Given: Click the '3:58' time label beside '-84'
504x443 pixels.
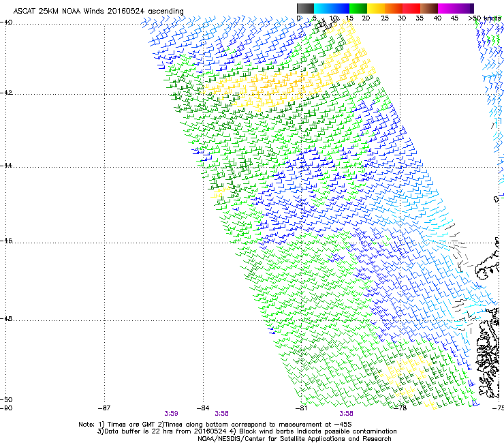Looking at the screenshot, I should coord(221,414).
